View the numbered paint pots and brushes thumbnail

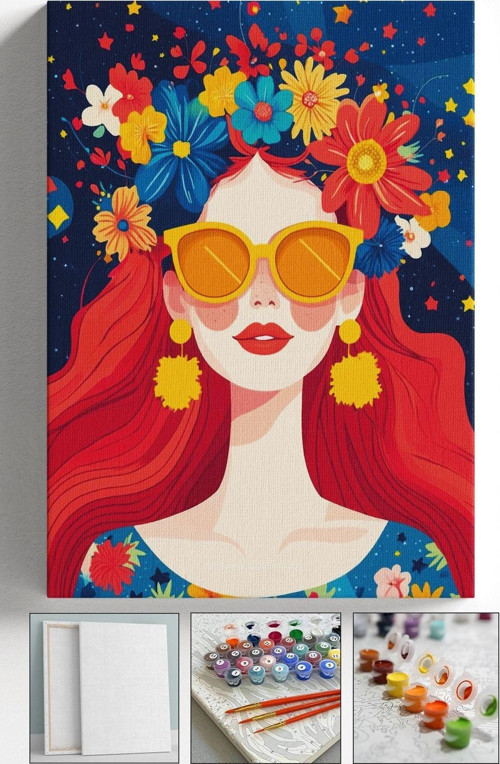pyautogui.click(x=266, y=688)
